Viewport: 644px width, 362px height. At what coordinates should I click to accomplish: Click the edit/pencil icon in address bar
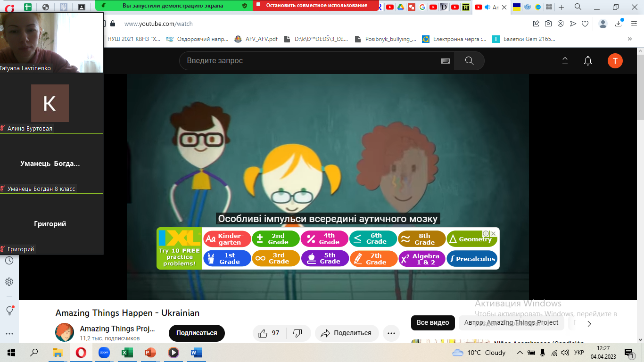click(x=536, y=24)
